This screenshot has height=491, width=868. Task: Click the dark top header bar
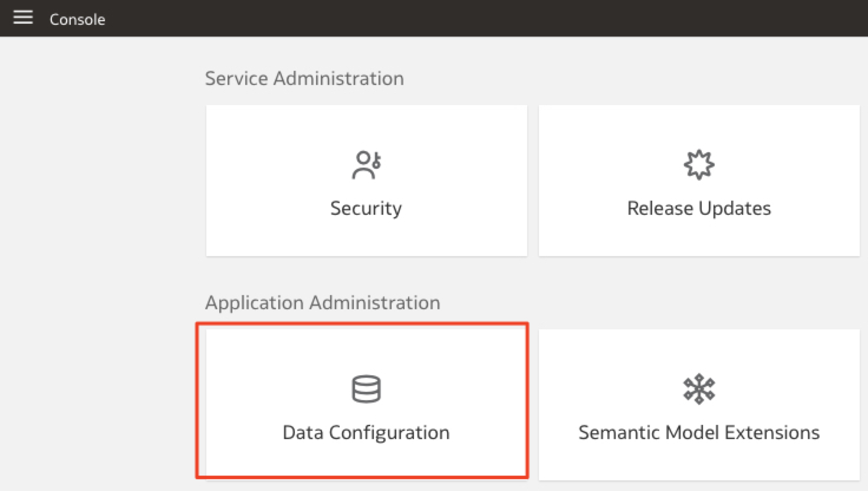coord(472,18)
